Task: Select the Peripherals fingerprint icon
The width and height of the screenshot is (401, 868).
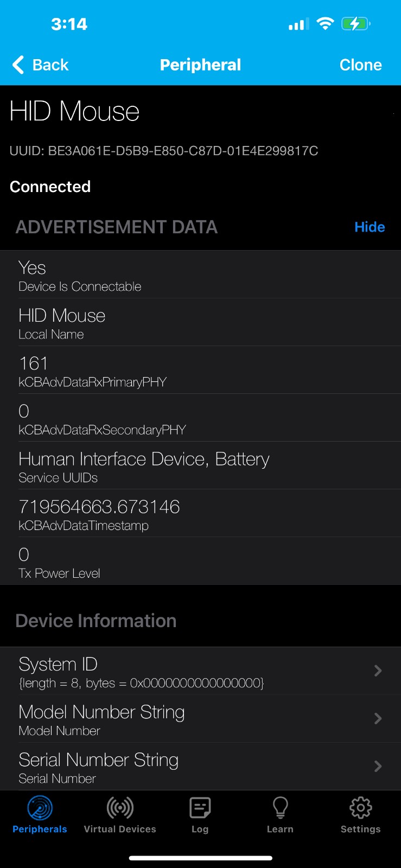Action: pos(40,808)
